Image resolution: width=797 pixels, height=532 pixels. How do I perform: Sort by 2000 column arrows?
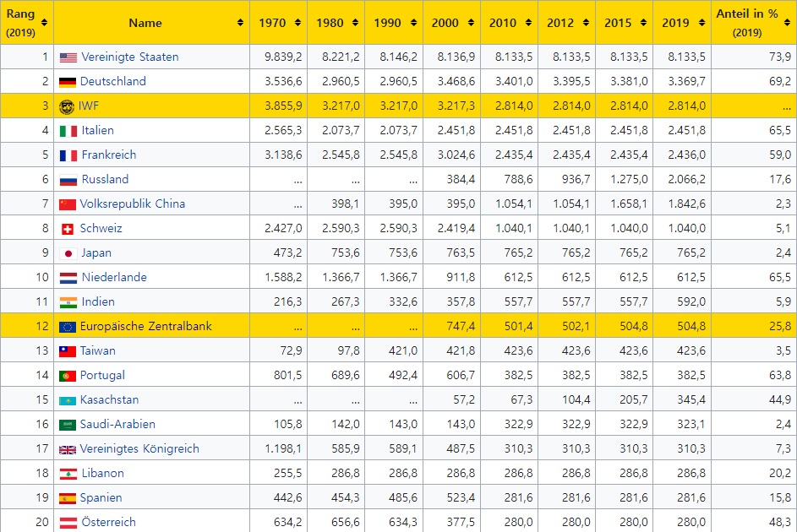[471, 22]
